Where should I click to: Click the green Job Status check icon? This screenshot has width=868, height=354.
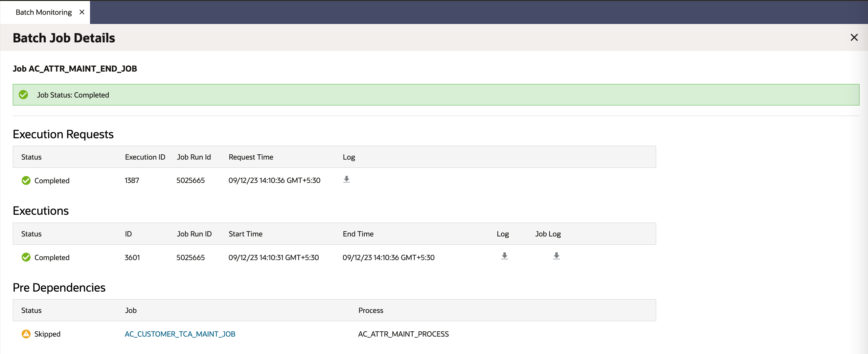click(x=23, y=95)
